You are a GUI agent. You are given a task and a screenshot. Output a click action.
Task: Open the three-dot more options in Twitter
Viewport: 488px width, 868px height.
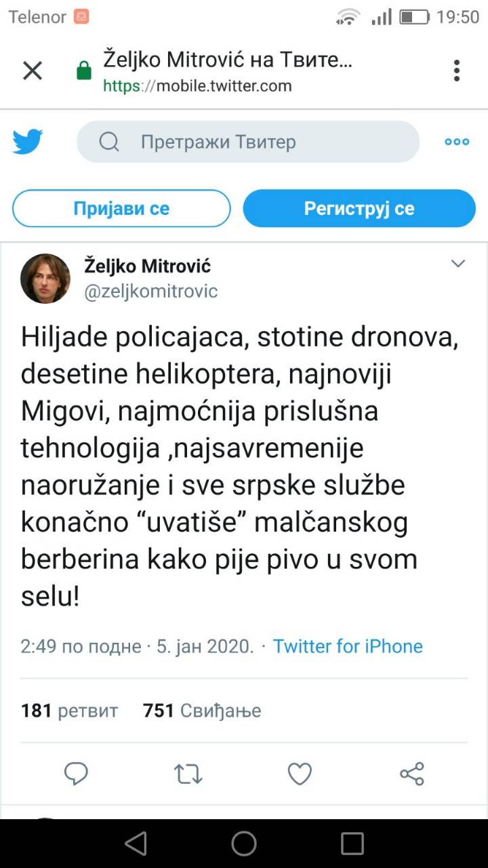457,142
